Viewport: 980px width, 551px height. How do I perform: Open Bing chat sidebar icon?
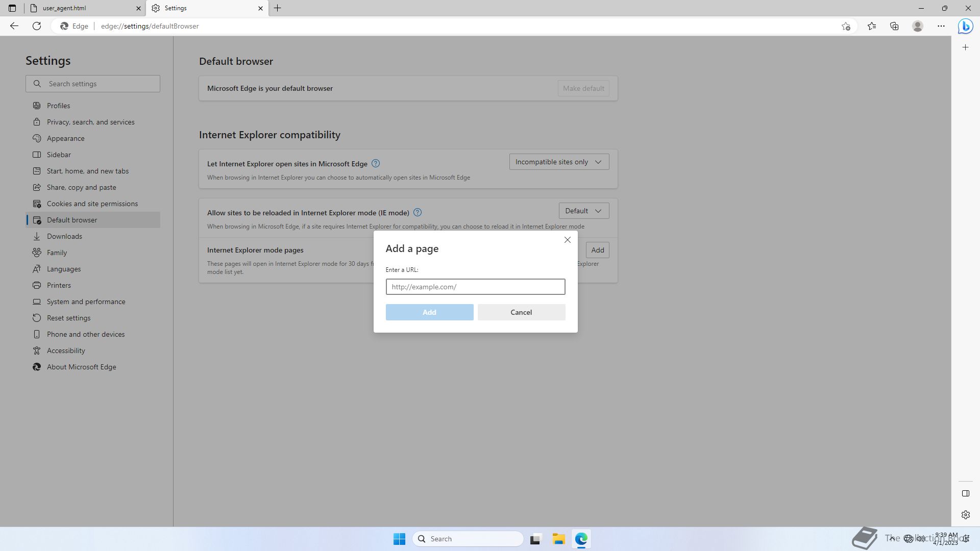[x=965, y=26]
